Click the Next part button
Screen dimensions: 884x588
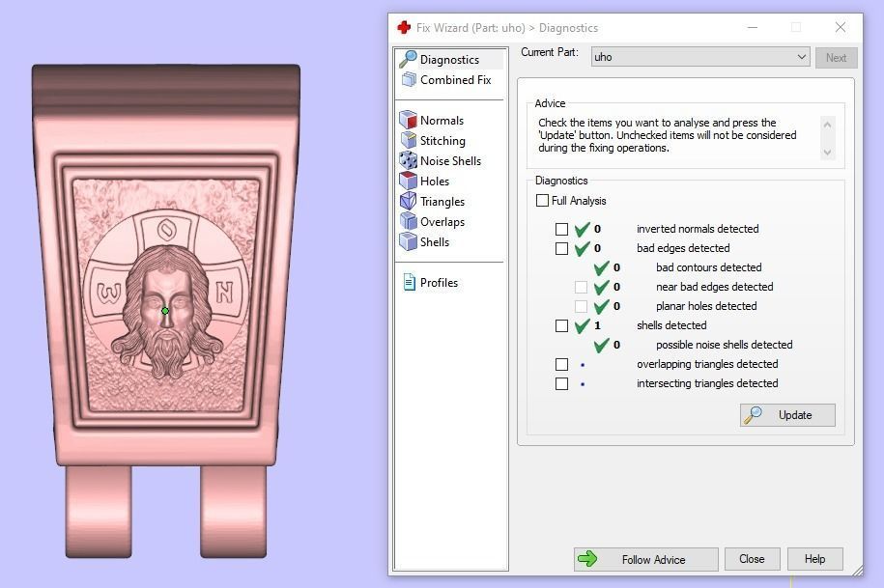(x=836, y=58)
